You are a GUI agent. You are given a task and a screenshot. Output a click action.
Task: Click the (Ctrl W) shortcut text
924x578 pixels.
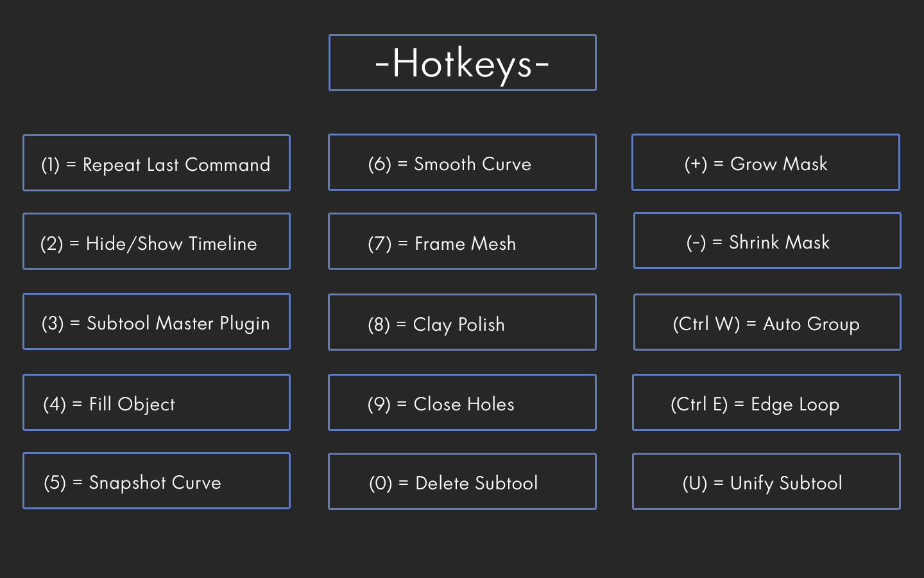(x=706, y=324)
